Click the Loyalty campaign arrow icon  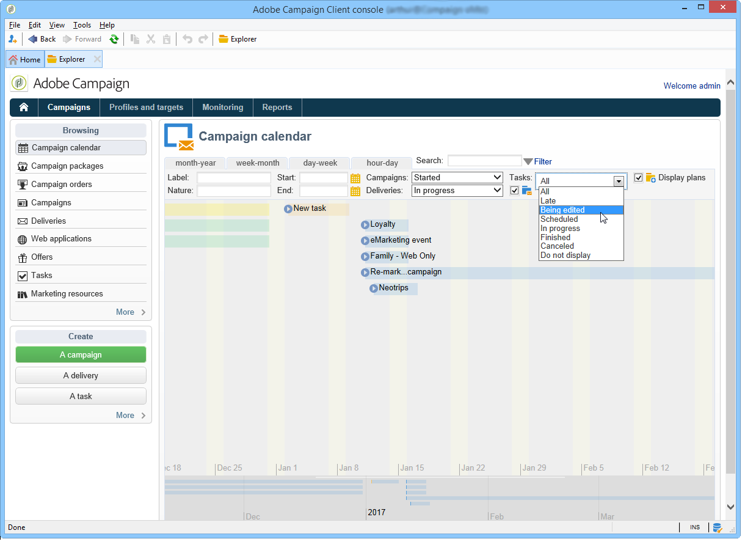pyautogui.click(x=365, y=225)
